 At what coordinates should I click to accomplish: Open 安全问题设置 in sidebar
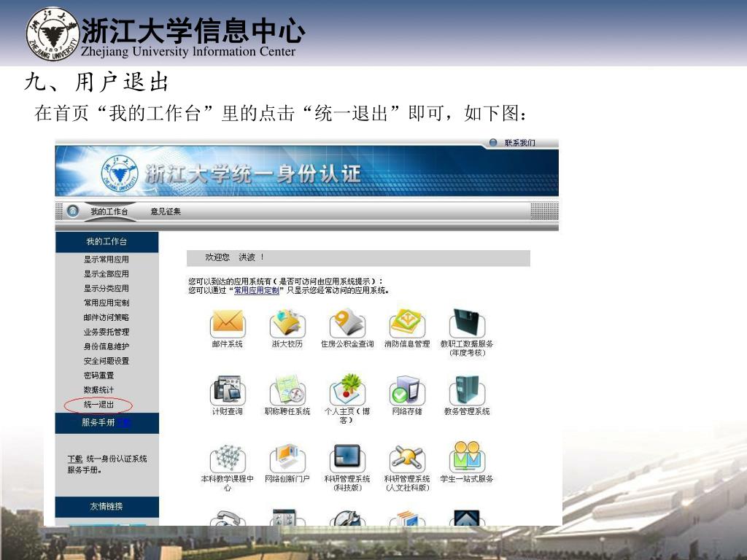point(107,361)
